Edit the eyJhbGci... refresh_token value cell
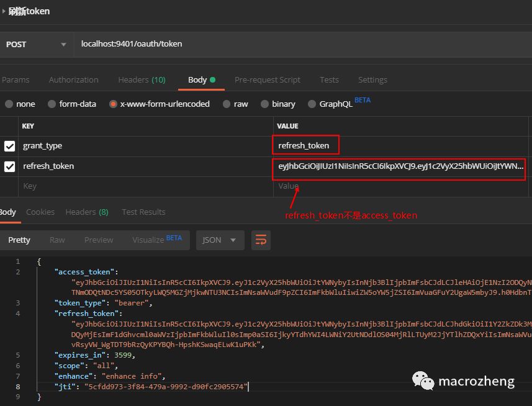The height and width of the screenshot is (406, 532). tap(400, 166)
